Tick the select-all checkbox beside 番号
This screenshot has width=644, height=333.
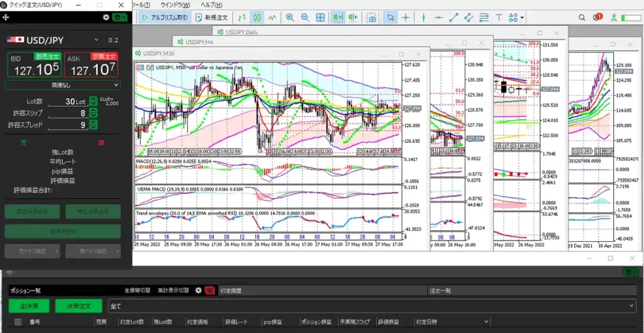tap(18, 322)
